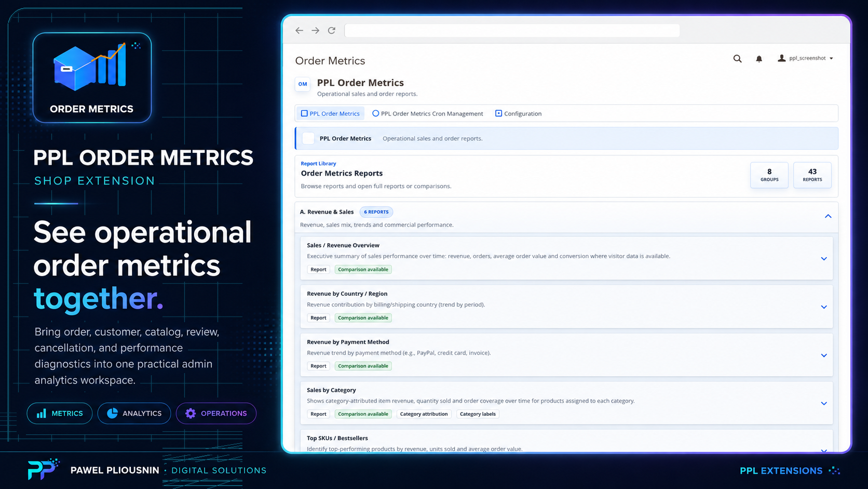This screenshot has width=868, height=489.
Task: Click the Analytics pill with pie icon
Action: (x=134, y=414)
